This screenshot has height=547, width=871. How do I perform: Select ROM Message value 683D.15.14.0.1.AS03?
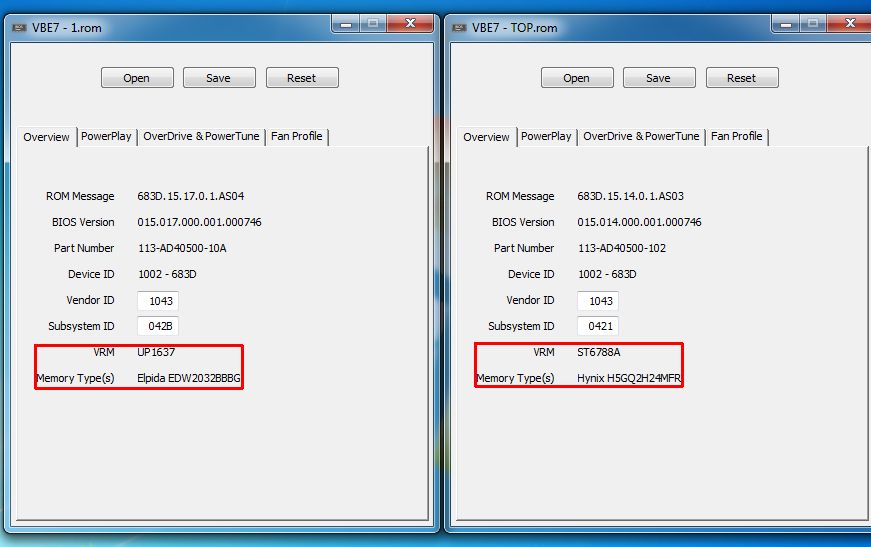coord(630,196)
